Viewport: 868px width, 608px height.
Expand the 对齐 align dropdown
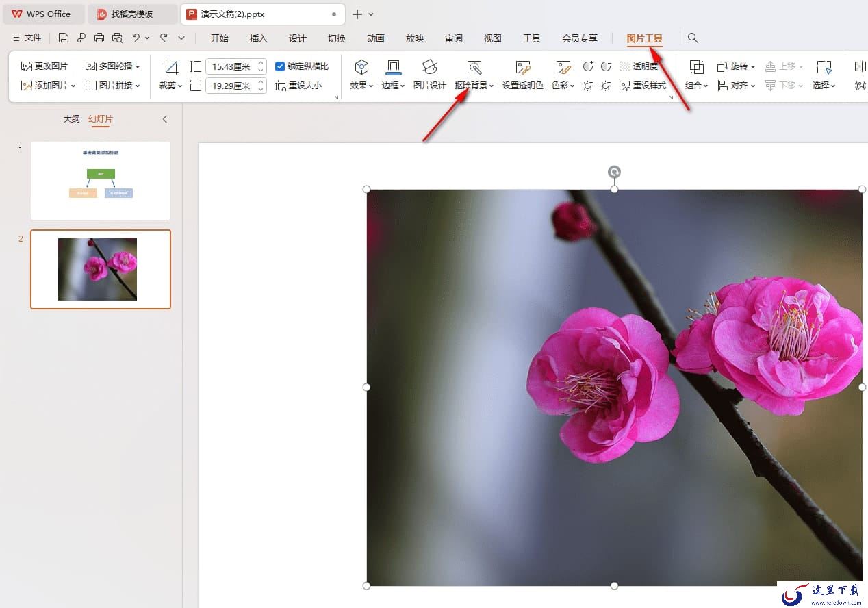tap(737, 86)
